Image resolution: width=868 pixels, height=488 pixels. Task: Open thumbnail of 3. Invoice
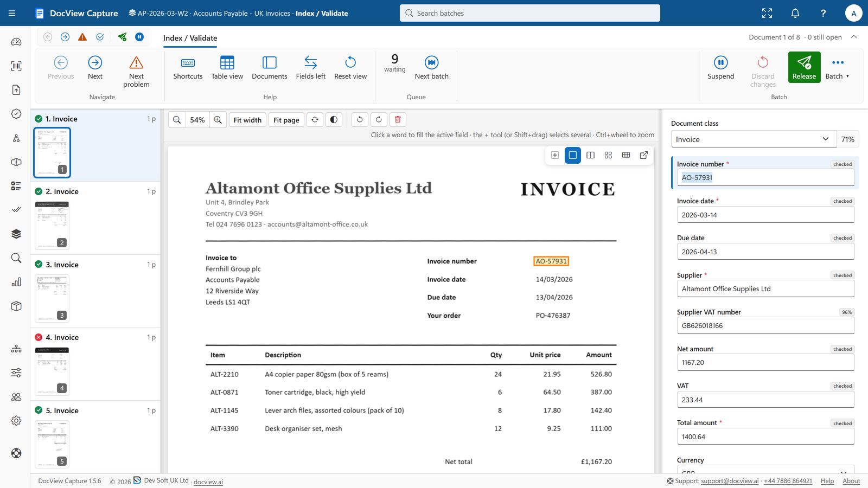coord(52,298)
